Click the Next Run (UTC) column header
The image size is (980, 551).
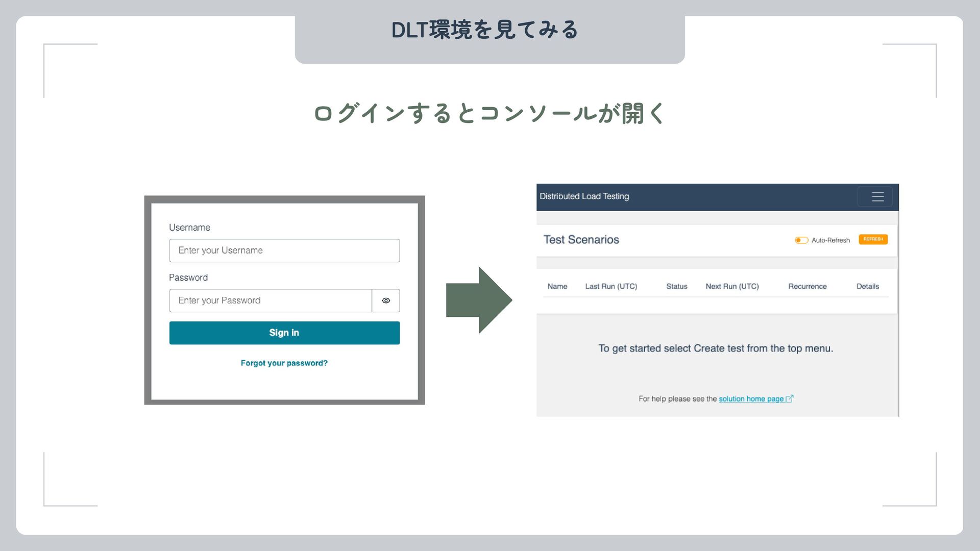[x=732, y=287]
